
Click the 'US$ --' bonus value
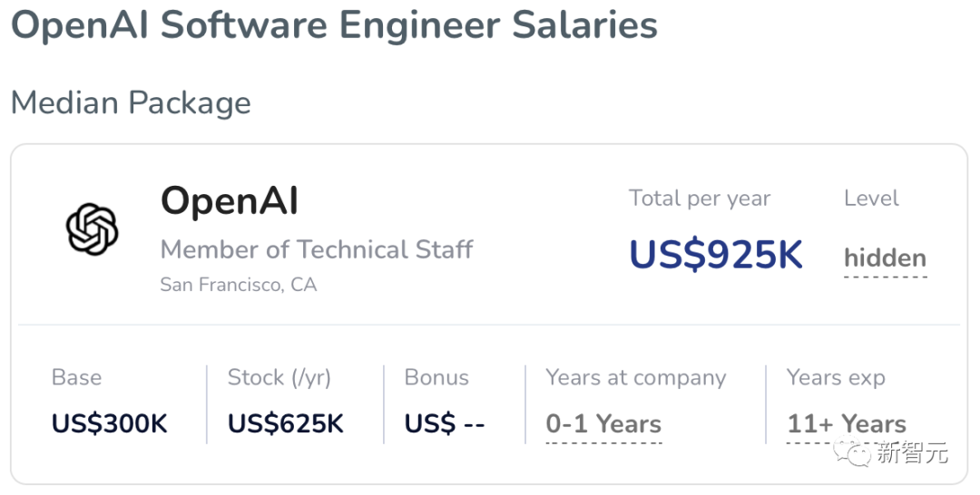445,424
